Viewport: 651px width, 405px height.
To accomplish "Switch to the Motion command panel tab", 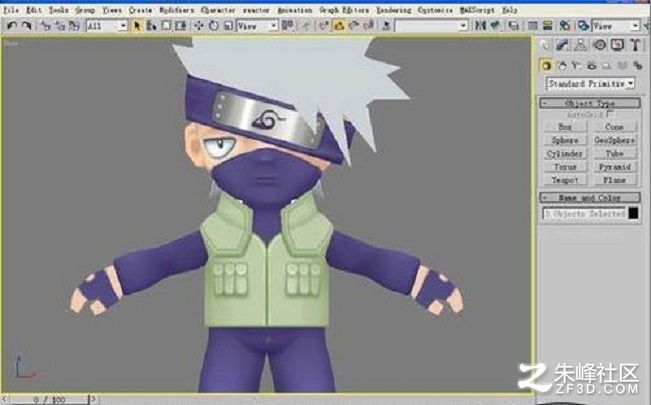I will [599, 45].
